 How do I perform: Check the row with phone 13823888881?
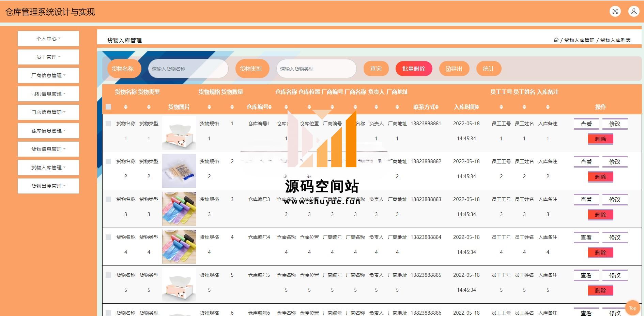[108, 124]
